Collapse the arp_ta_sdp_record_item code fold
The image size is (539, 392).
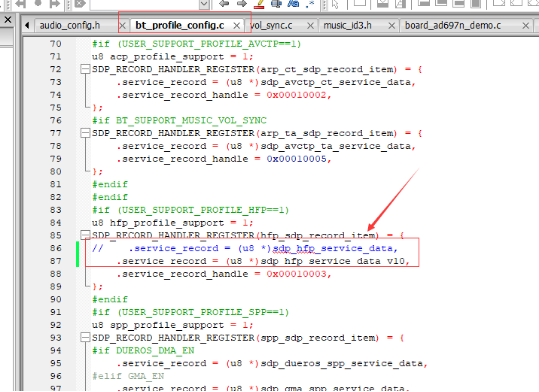[x=85, y=133]
